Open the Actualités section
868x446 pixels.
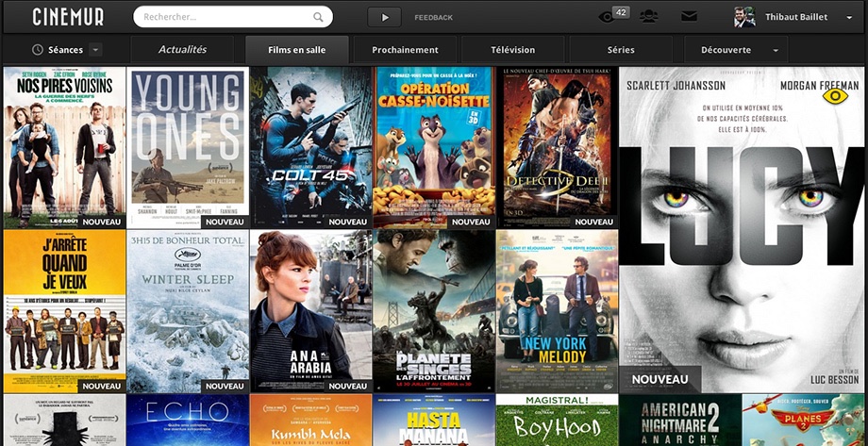click(182, 50)
